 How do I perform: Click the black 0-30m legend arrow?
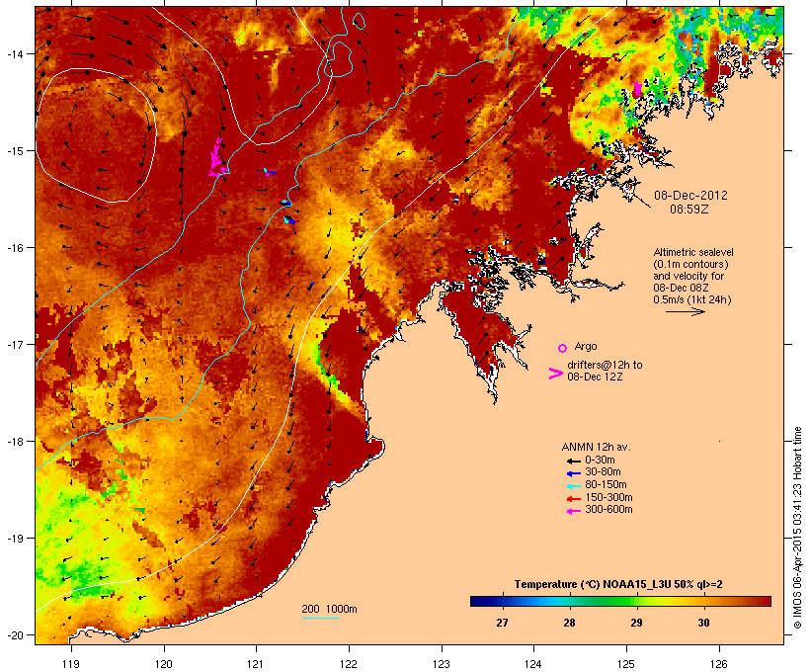[573, 461]
